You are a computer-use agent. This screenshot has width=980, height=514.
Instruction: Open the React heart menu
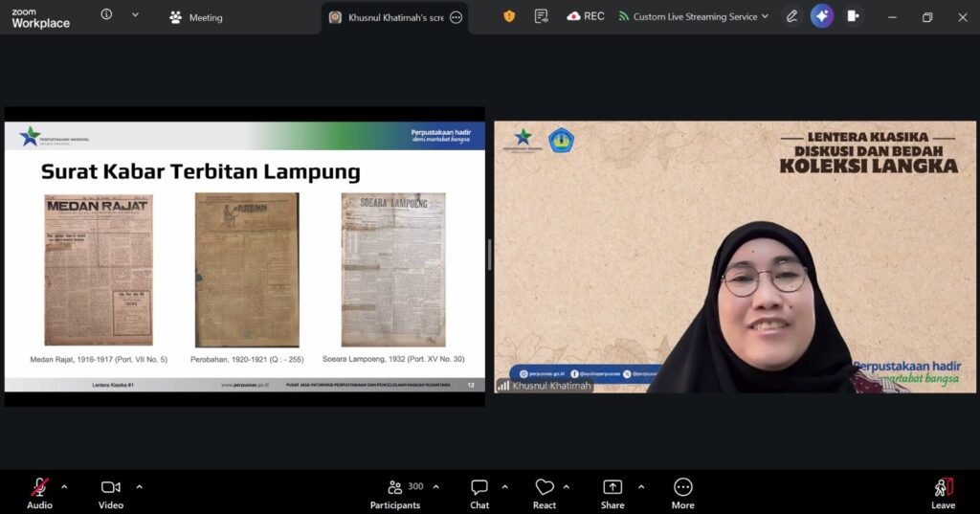(x=545, y=492)
